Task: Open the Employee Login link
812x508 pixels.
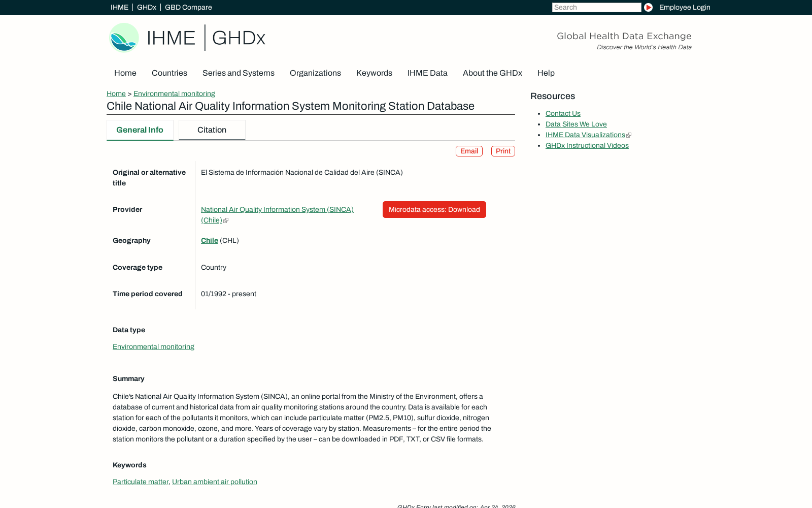Action: [685, 7]
